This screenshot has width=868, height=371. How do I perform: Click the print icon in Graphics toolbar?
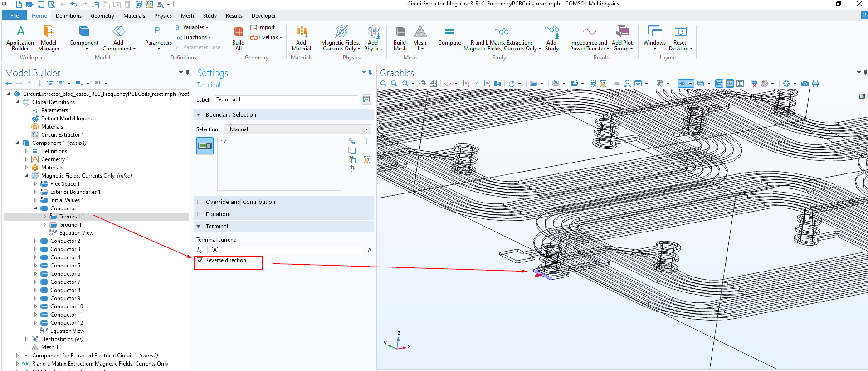click(815, 84)
